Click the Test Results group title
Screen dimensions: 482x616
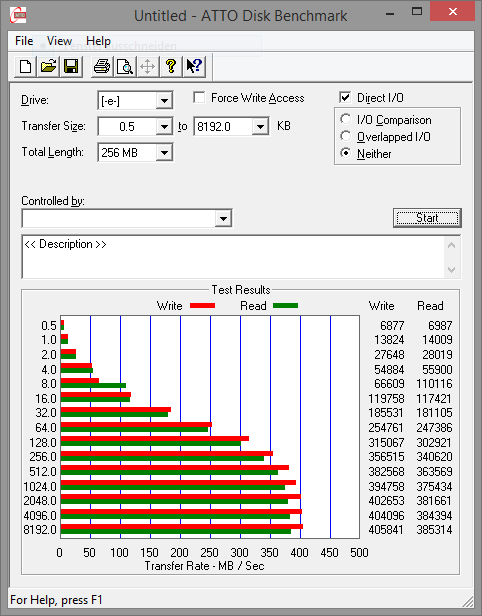tap(241, 290)
